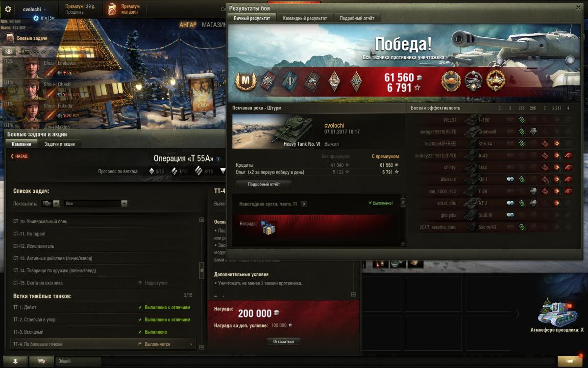Click player name andrey231181[LO-YD]
The height and width of the screenshot is (368, 588).
(x=436, y=156)
